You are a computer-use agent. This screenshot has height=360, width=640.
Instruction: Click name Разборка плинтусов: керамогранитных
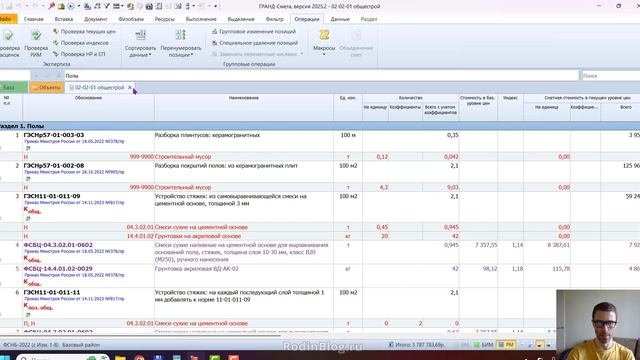pos(207,135)
